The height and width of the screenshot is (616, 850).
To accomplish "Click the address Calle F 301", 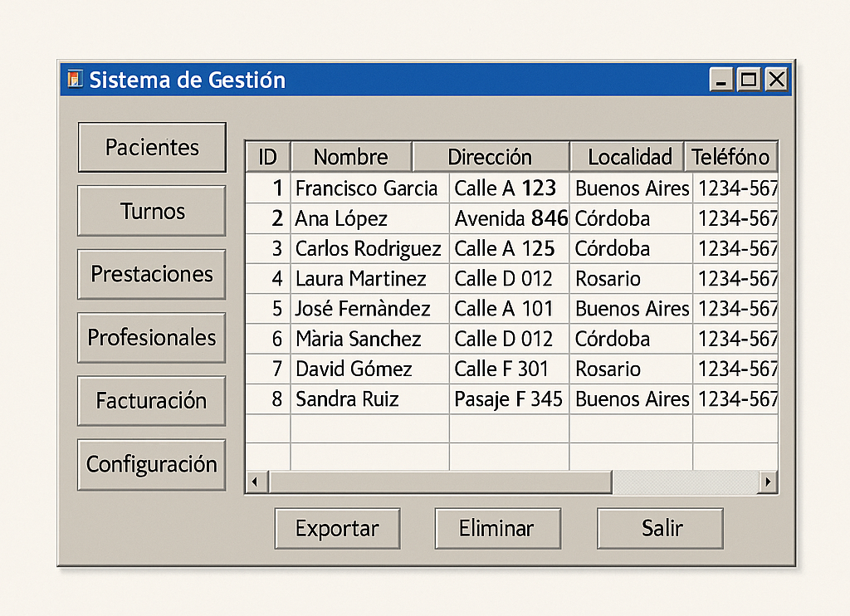I will 509,369.
